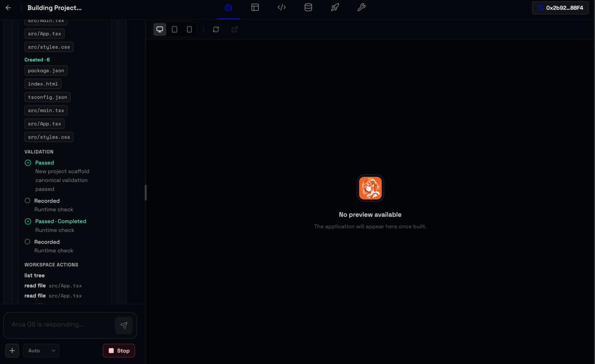
Task: Click the wallet address 0x2b92...88F4 button
Action: click(560, 8)
